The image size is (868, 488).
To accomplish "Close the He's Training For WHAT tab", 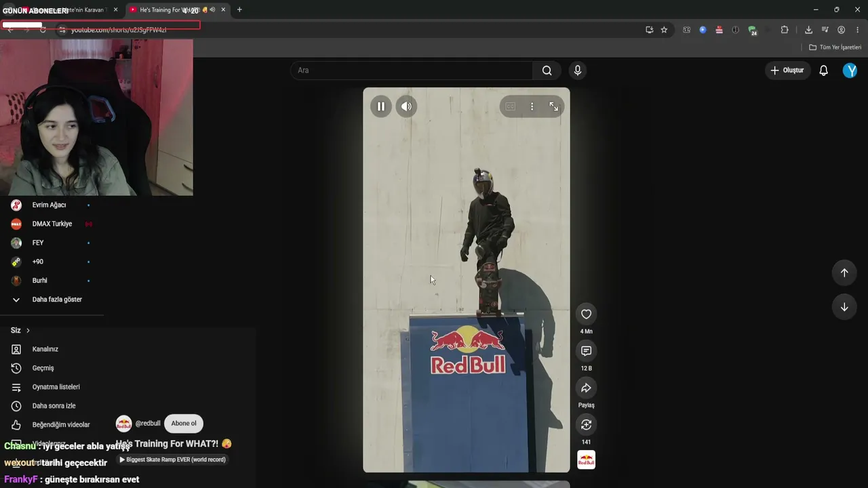I will [223, 9].
